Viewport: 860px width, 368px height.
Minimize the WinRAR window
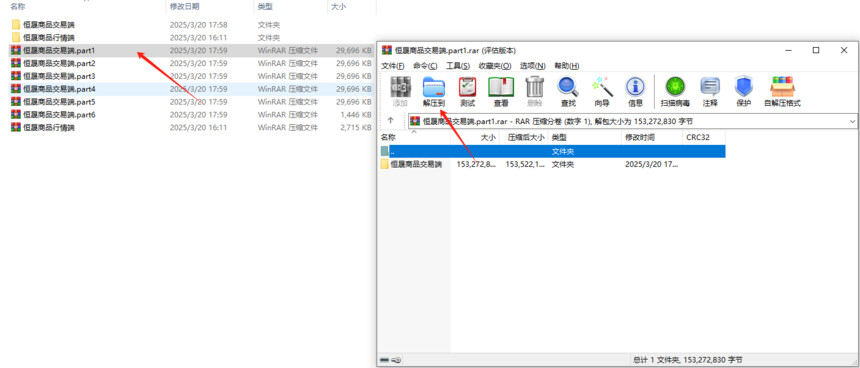[x=788, y=50]
